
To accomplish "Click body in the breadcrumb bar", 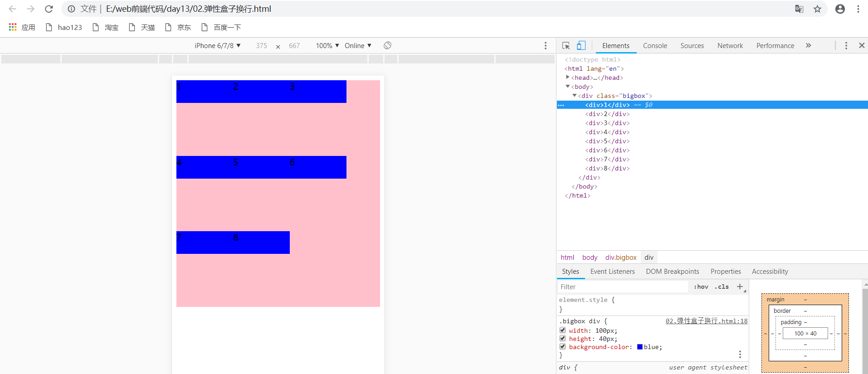I will coord(590,257).
